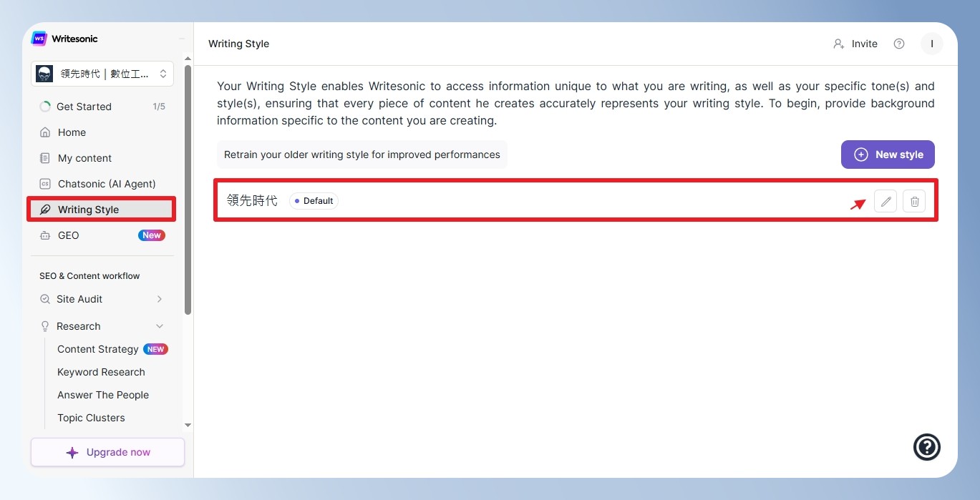This screenshot has height=500, width=980.
Task: Go to Home in sidebar
Action: [102, 132]
